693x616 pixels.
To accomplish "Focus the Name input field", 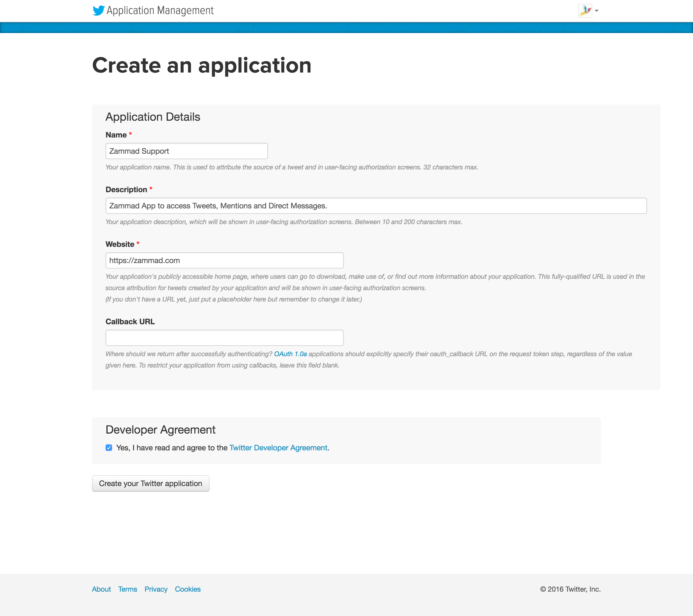I will [x=187, y=151].
